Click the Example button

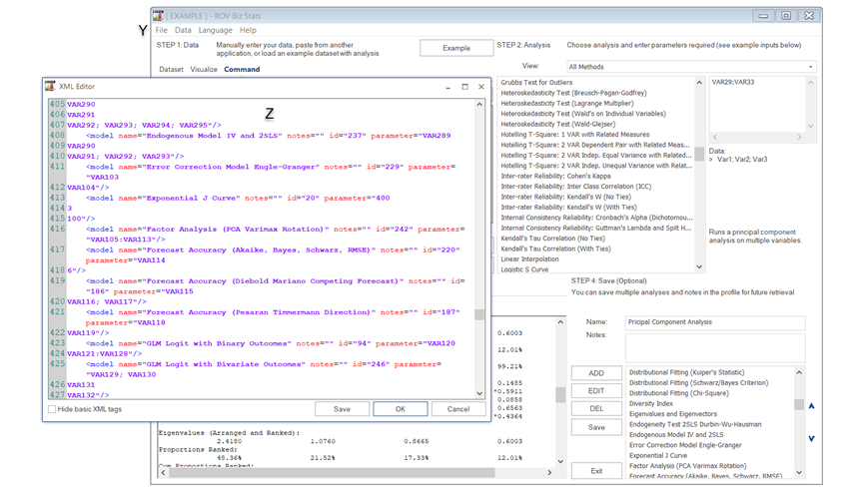456,48
